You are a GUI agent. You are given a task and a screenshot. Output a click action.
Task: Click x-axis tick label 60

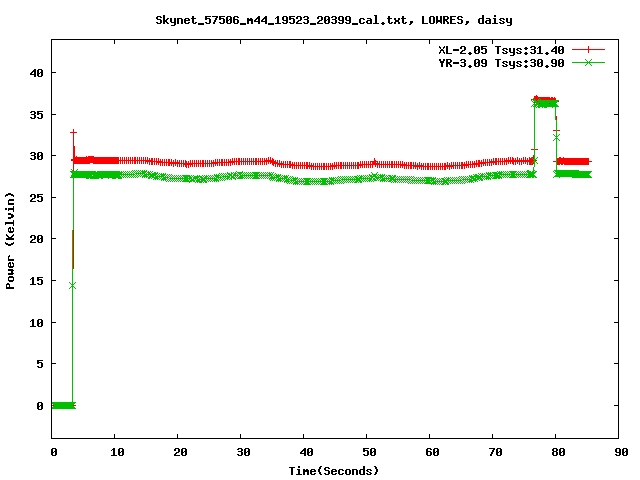432,452
